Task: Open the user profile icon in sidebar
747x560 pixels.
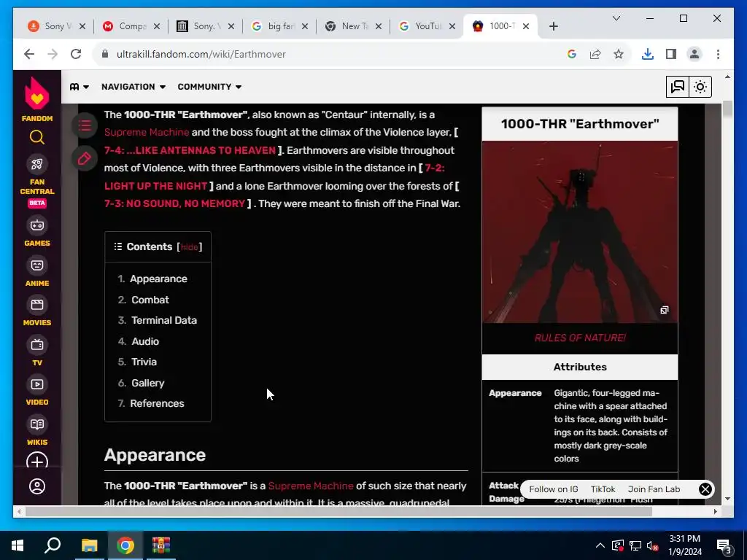Action: pos(37,486)
